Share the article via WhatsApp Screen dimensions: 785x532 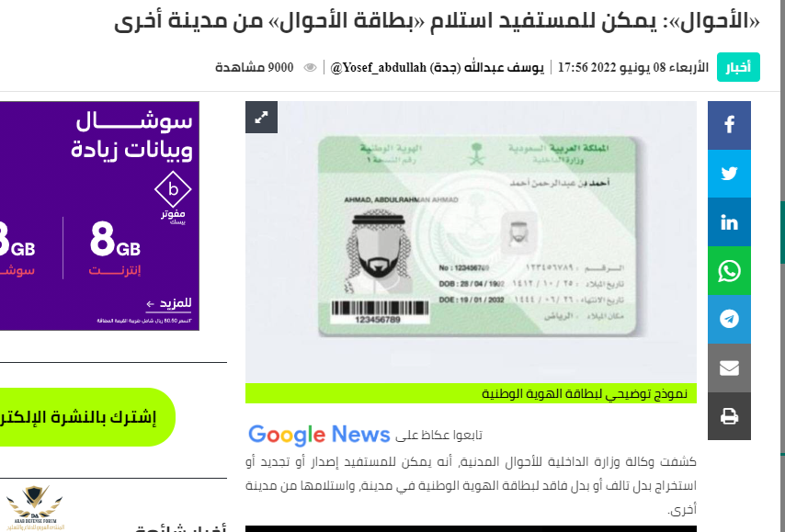tap(729, 271)
